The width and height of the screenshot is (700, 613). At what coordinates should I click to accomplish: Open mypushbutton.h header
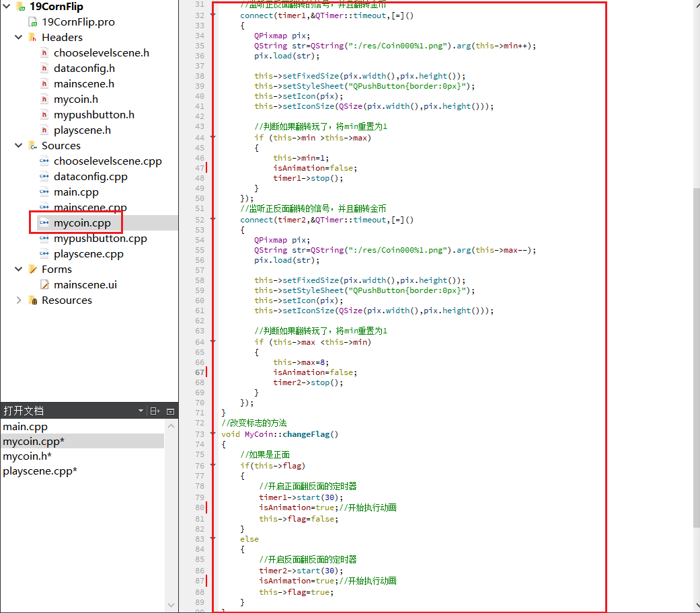[93, 115]
